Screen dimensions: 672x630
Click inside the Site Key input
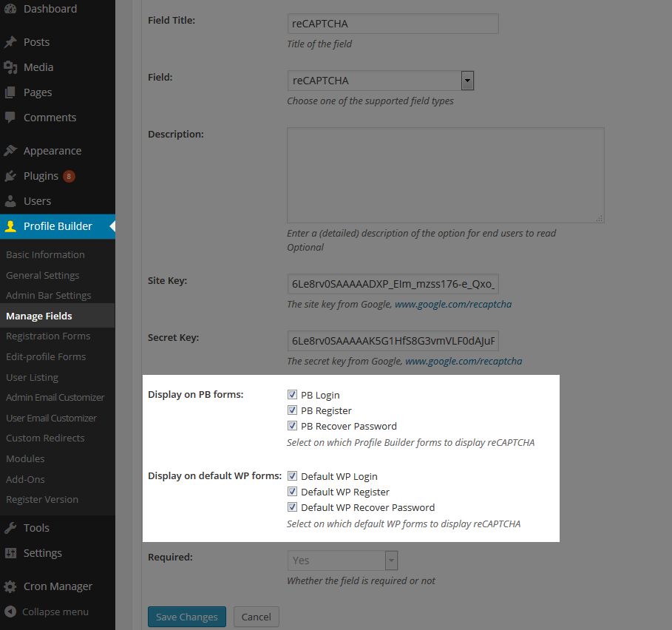[x=393, y=284]
